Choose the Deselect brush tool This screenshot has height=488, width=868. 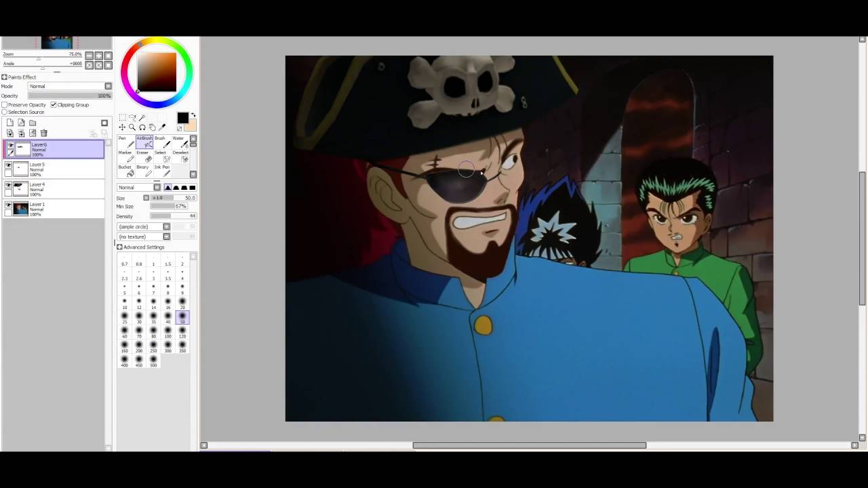[x=180, y=157]
